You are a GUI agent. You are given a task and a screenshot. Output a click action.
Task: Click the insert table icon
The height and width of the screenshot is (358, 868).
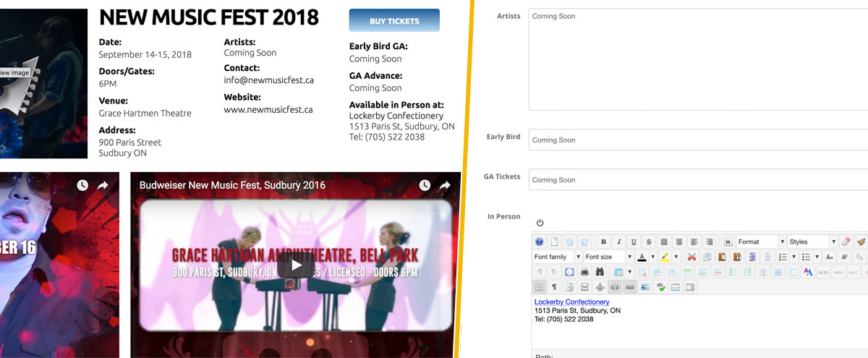pos(618,272)
